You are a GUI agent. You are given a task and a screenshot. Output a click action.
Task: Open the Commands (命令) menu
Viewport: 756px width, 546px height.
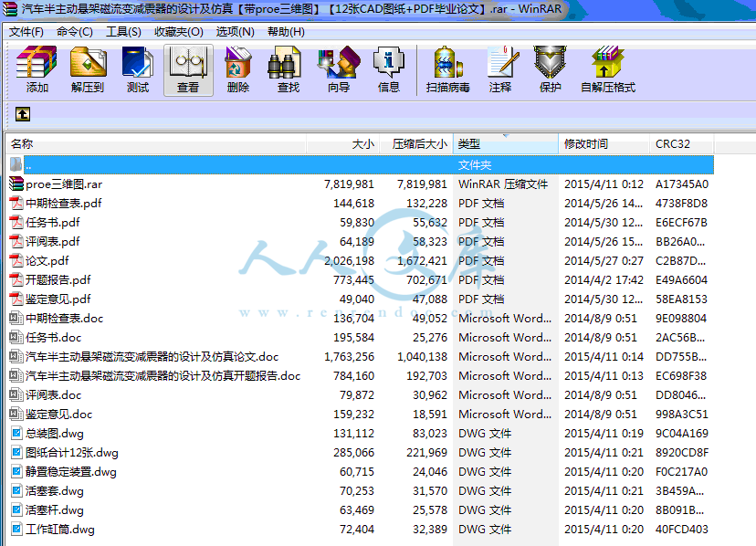[x=75, y=32]
